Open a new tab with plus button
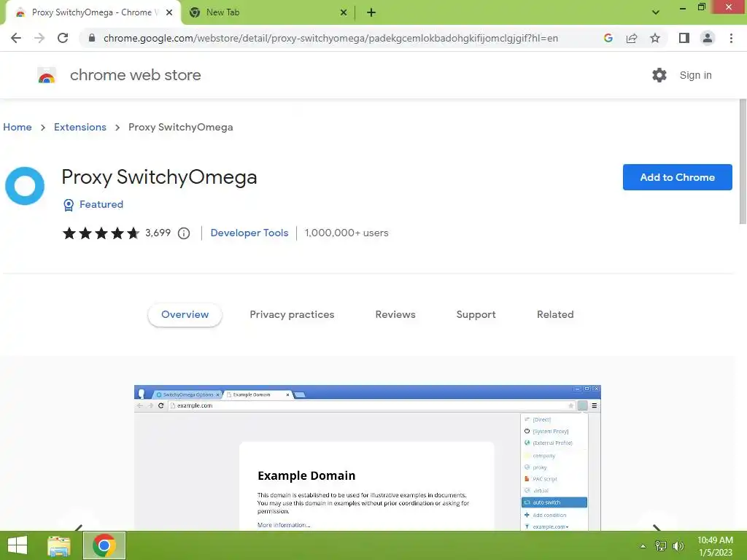The height and width of the screenshot is (560, 747). pyautogui.click(x=371, y=13)
